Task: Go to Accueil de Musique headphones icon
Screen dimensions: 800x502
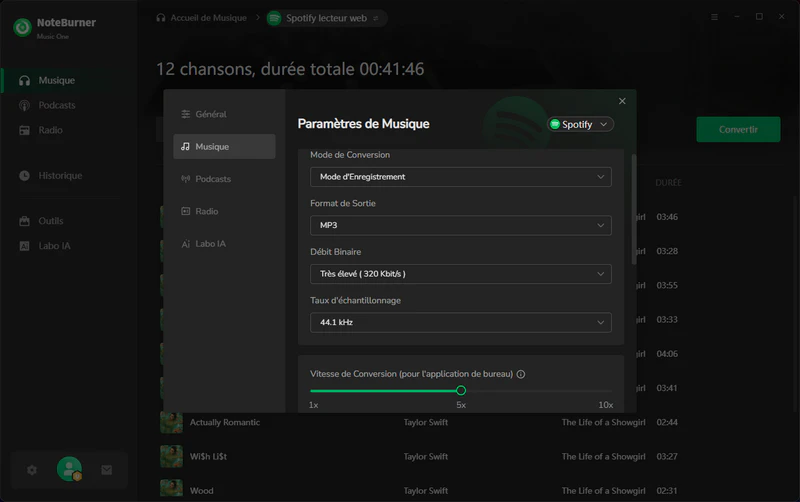Action: (162, 18)
